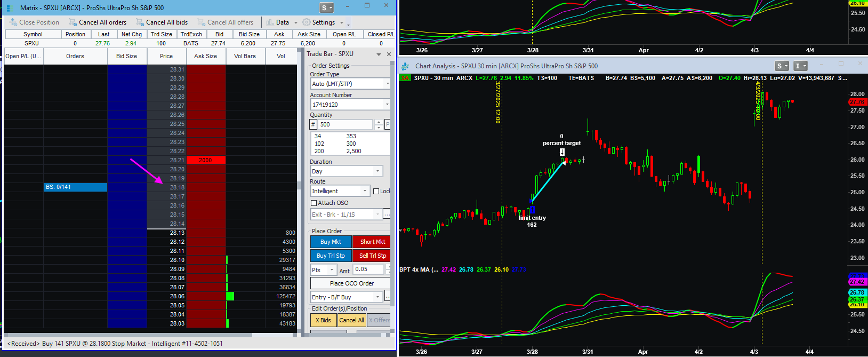Screen dimensions: 868x357
Task: Enable the Attach OSO checkbox
Action: point(314,203)
